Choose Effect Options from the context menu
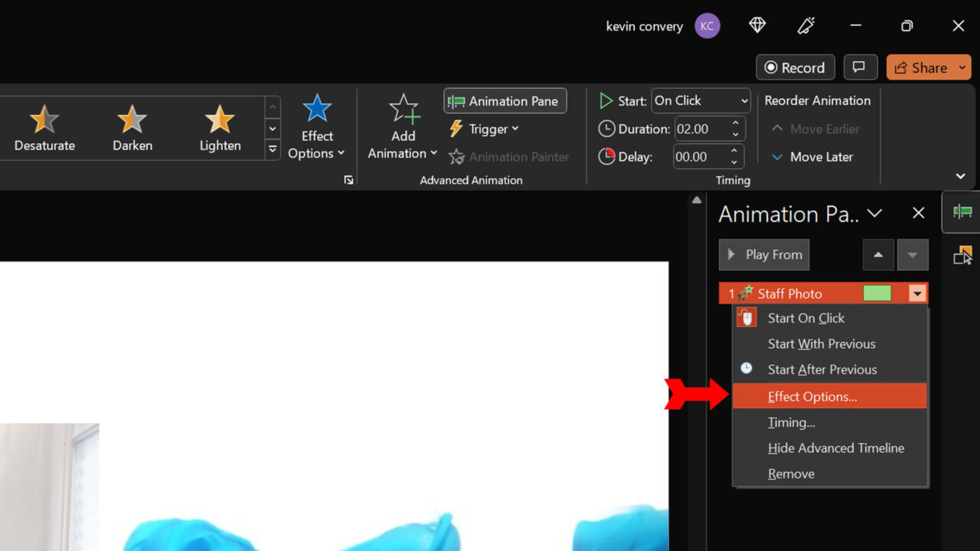 (x=812, y=396)
